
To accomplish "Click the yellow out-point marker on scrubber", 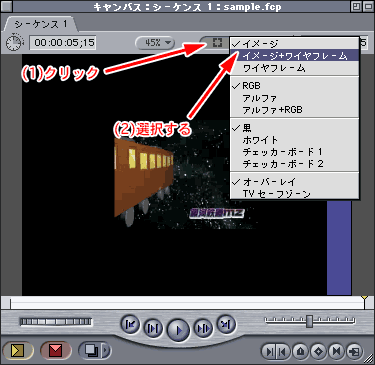I will pyautogui.click(x=365, y=299).
